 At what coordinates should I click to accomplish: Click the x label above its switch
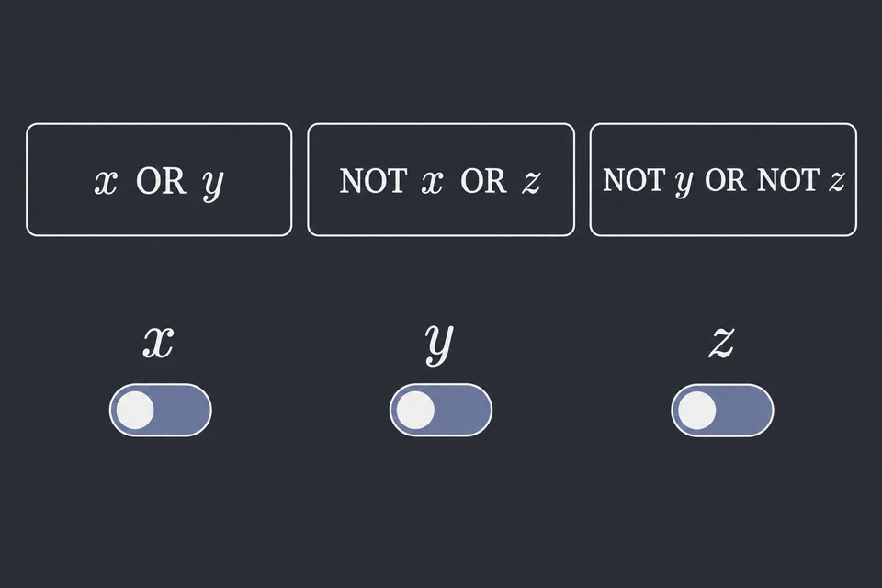(159, 342)
